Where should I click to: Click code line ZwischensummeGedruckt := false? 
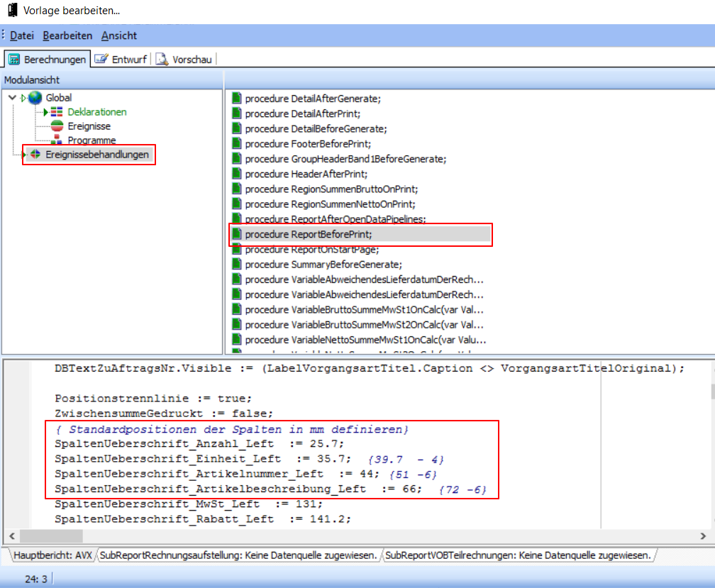pos(164,414)
